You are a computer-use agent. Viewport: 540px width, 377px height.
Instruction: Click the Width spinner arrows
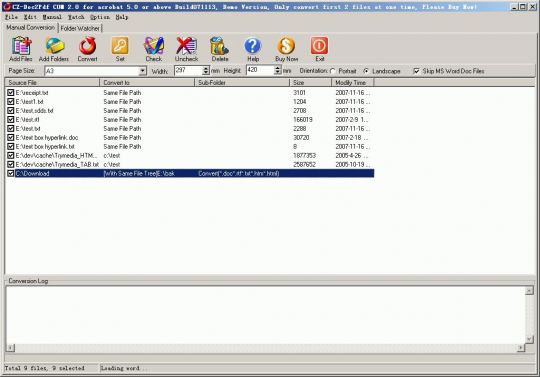tap(206, 71)
